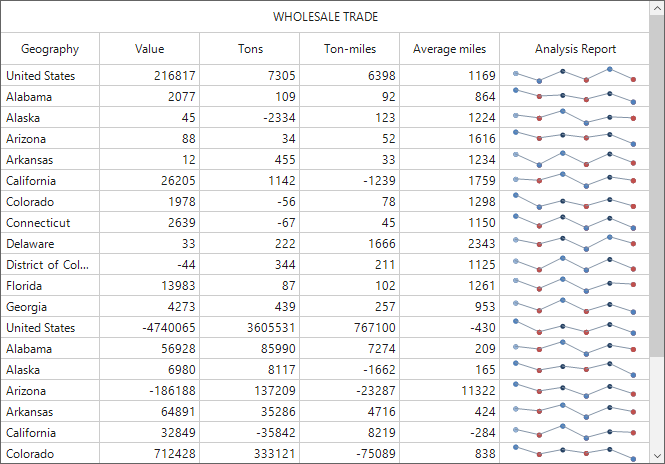Click the Ton-miles column header
The height and width of the screenshot is (464, 665).
tap(349, 49)
